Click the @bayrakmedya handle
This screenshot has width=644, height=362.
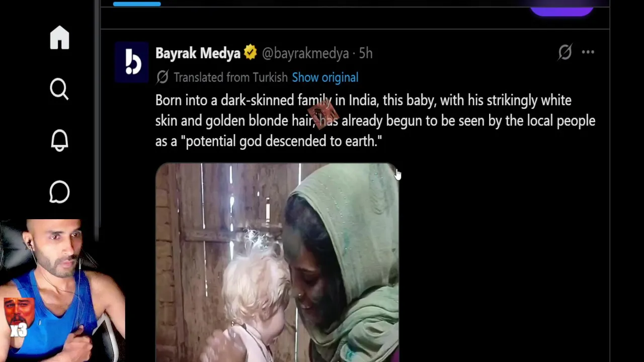305,53
